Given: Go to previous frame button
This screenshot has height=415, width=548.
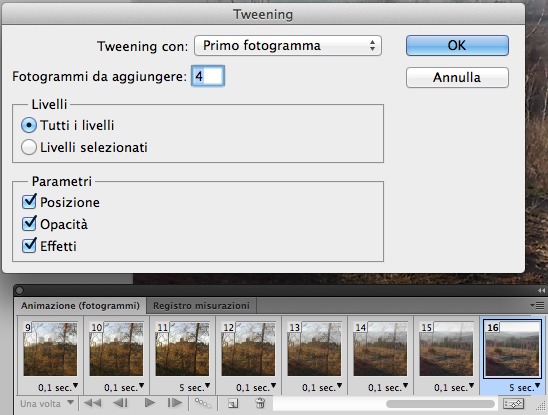Looking at the screenshot, I should [x=121, y=403].
